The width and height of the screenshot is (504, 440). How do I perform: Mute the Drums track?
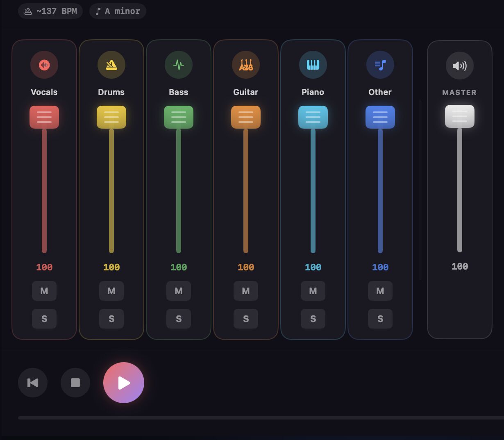click(111, 291)
